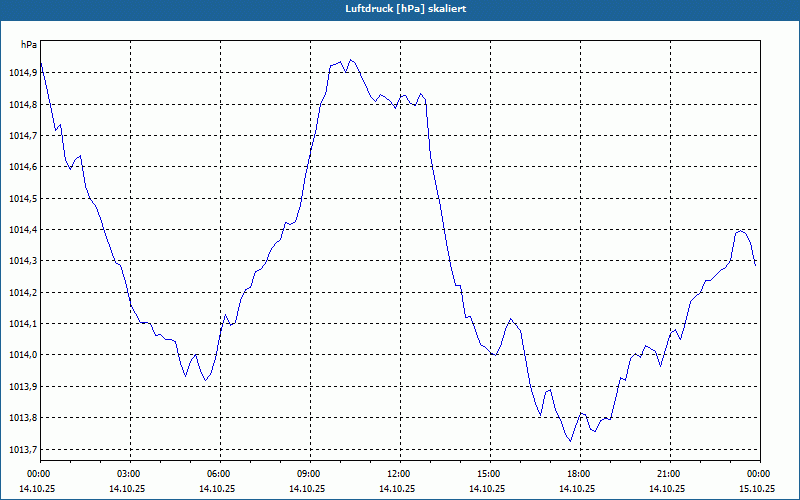The image size is (800, 500).
Task: Click the 18:00 time axis label
Action: [580, 474]
